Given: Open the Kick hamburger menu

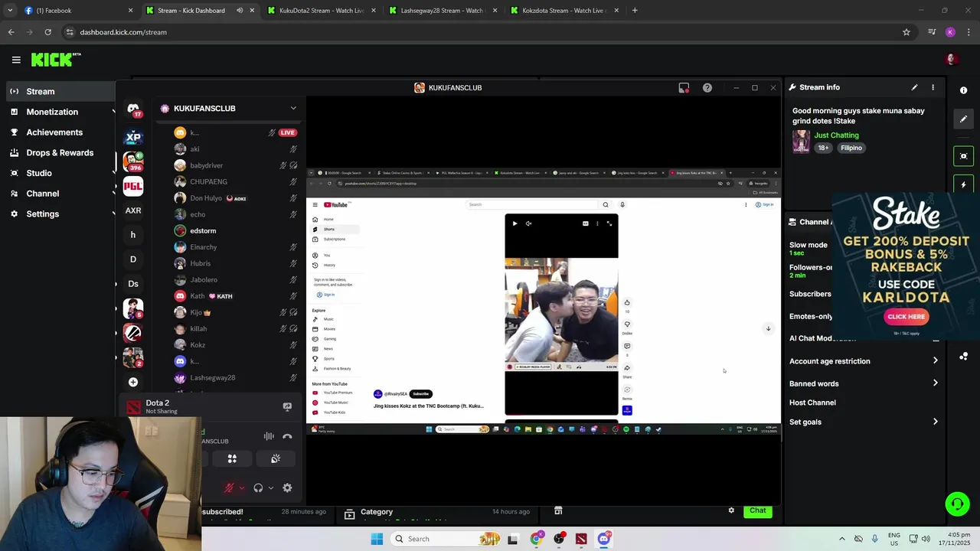Looking at the screenshot, I should pyautogui.click(x=16, y=60).
